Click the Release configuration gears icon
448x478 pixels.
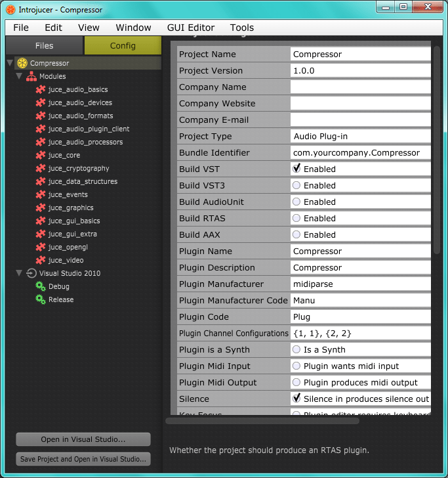click(x=41, y=299)
